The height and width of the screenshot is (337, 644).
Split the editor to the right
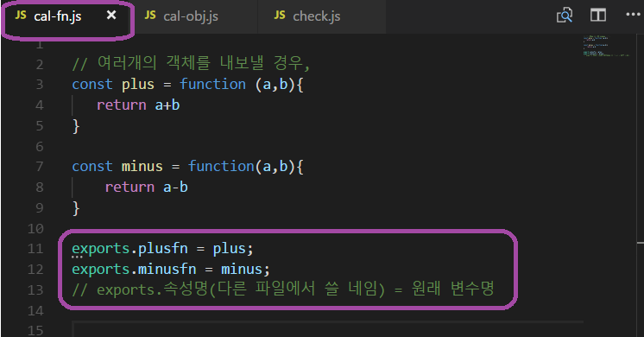(598, 16)
